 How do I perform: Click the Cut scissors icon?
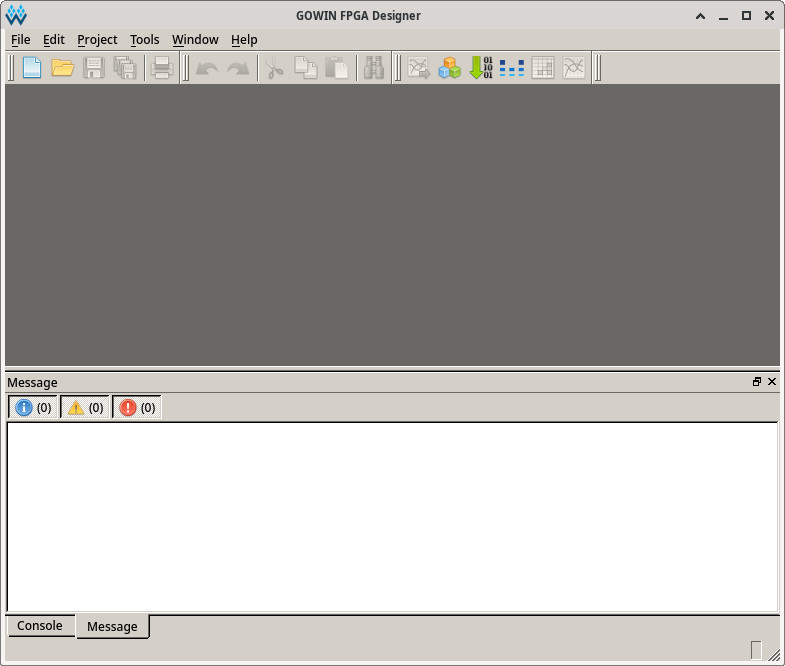[274, 68]
